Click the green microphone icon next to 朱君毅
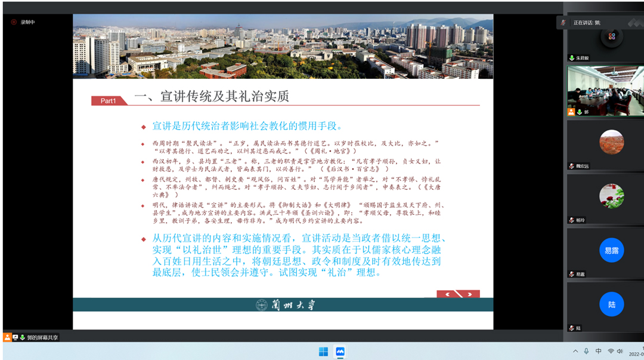This screenshot has width=644, height=360. 571,58
